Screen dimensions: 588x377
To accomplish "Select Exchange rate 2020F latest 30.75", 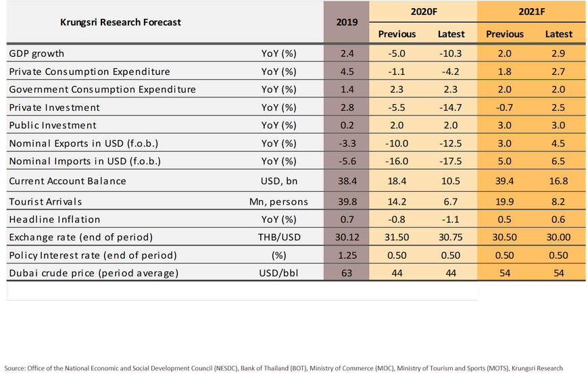I will coord(450,237).
